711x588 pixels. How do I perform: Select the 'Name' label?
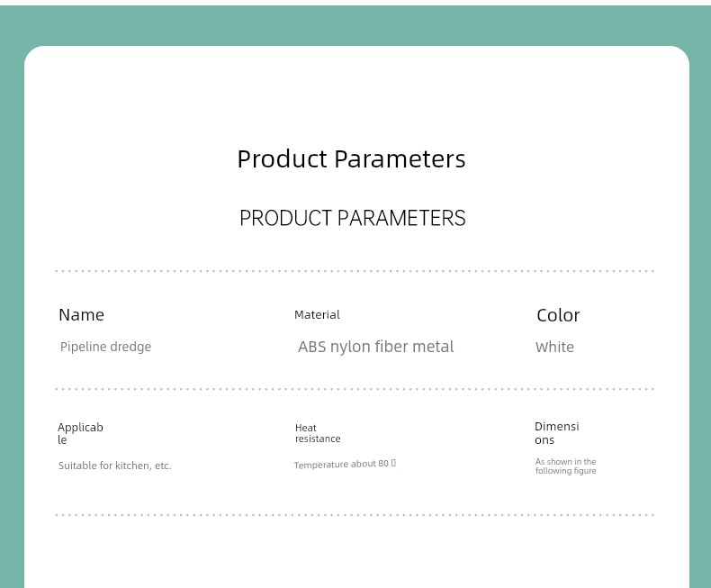pos(81,315)
